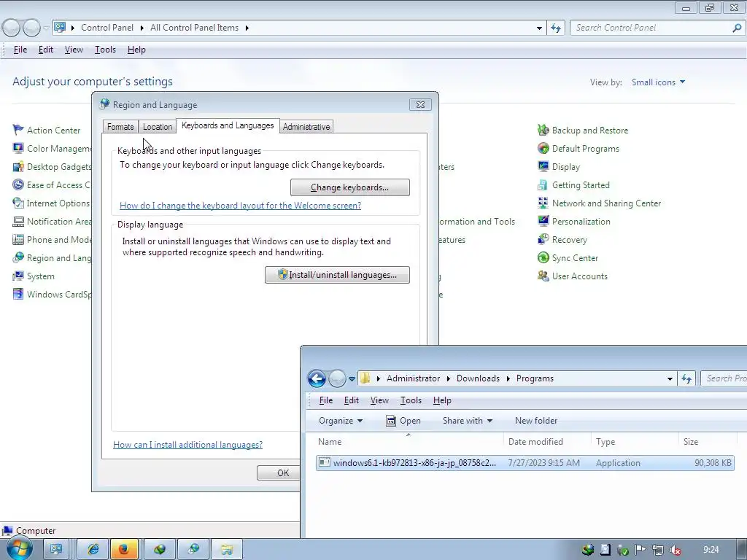Open Windows CardSpace icon
The height and width of the screenshot is (560, 747).
tap(18, 294)
